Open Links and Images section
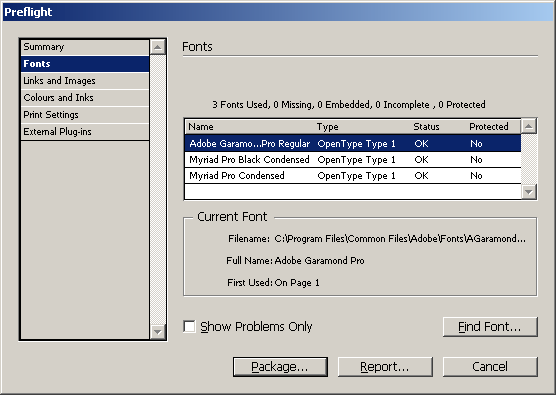 [x=85, y=81]
